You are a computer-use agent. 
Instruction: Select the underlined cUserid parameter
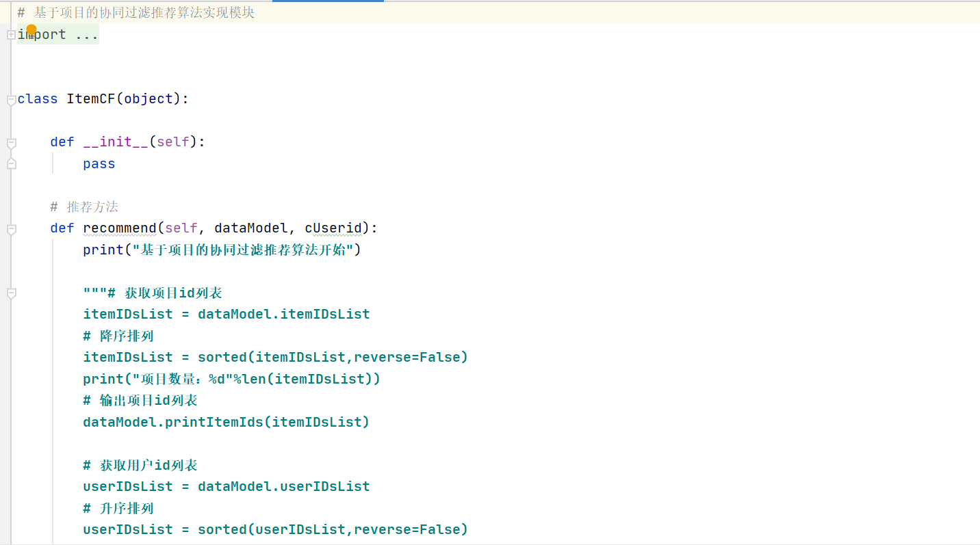pyautogui.click(x=333, y=228)
